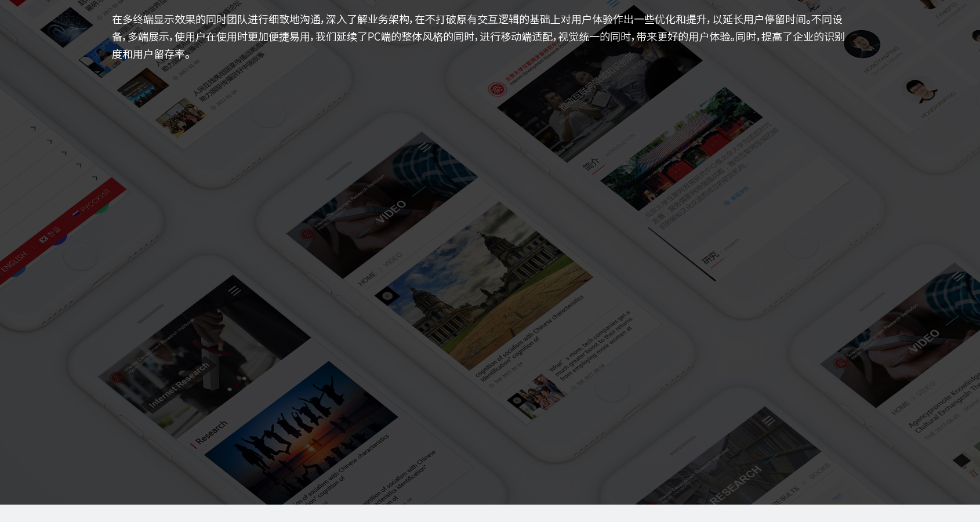Click the "简介" section heading in the phone mockup
This screenshot has height=522, width=980.
(591, 164)
